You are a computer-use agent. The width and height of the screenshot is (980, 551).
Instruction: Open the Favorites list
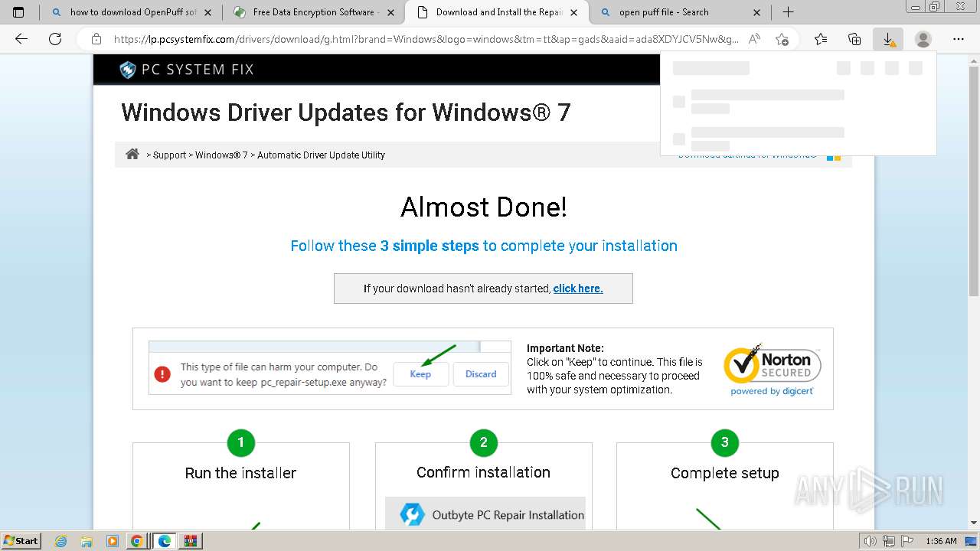coord(821,39)
